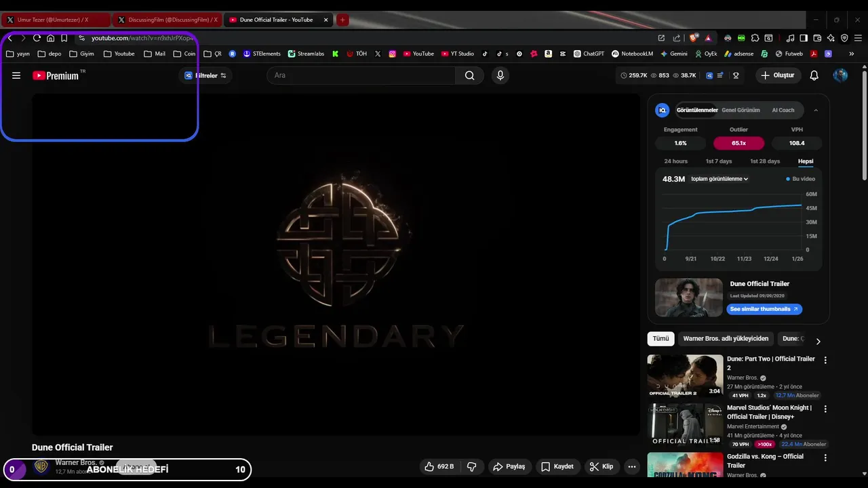This screenshot has width=868, height=488.
Task: Click the trophy icon in stats bar
Action: (736, 75)
